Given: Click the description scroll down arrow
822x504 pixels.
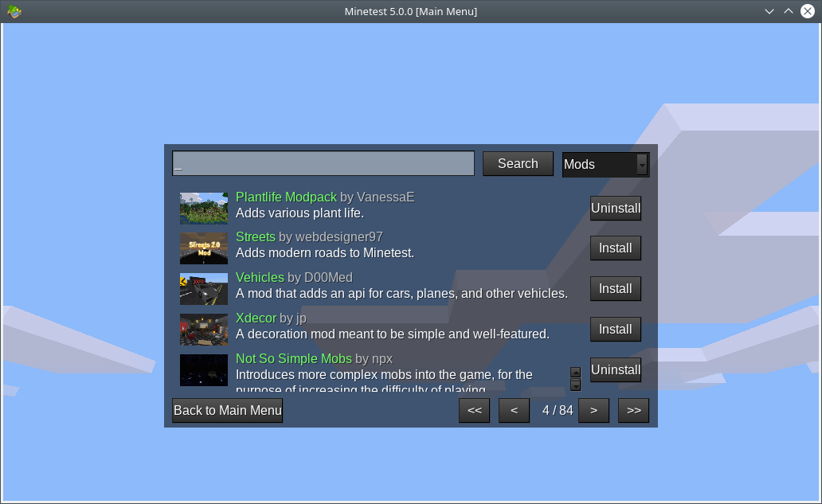Looking at the screenshot, I should pos(575,385).
